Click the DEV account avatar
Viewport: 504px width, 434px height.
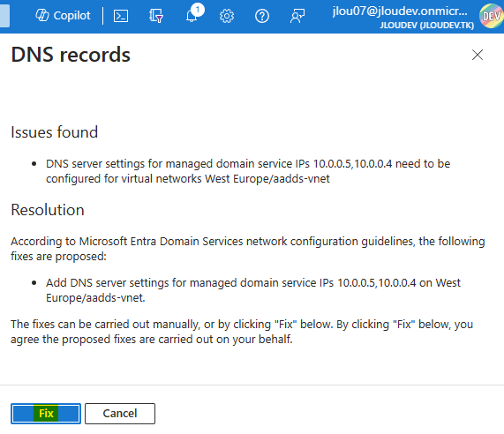tap(491, 16)
